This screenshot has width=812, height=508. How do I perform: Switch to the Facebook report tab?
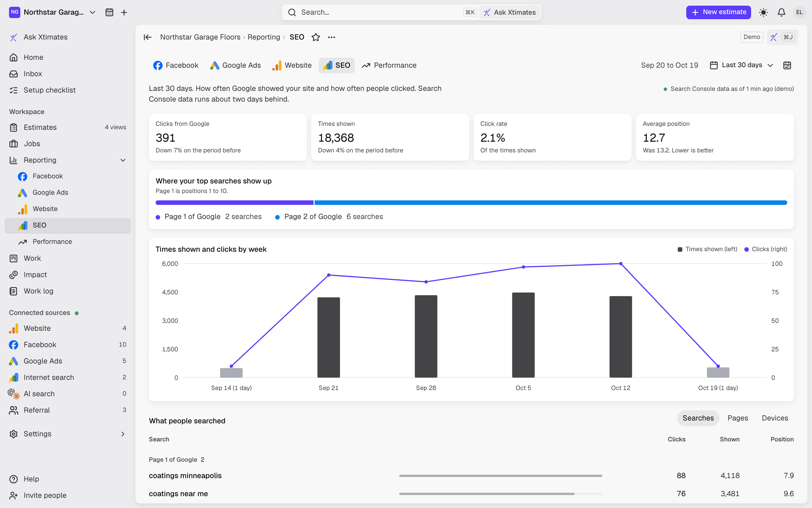pyautogui.click(x=175, y=65)
